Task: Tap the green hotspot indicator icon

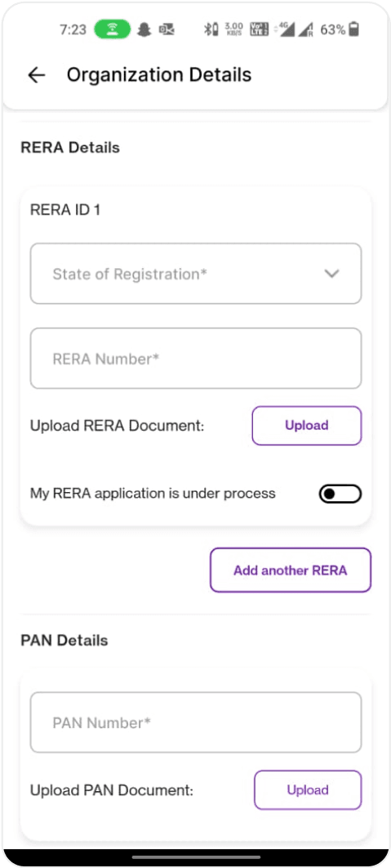Action: pos(113,29)
